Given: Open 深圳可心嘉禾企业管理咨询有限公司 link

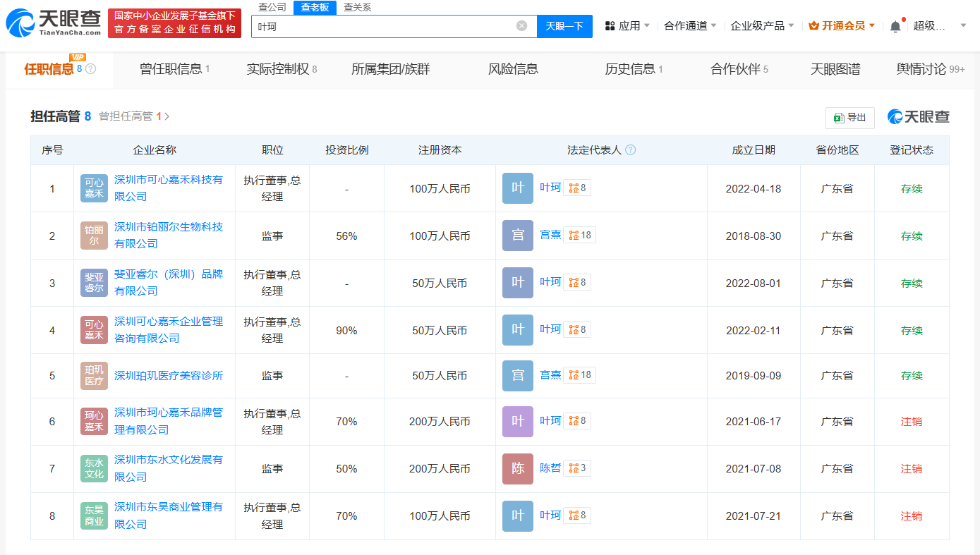Looking at the screenshot, I should pyautogui.click(x=169, y=330).
